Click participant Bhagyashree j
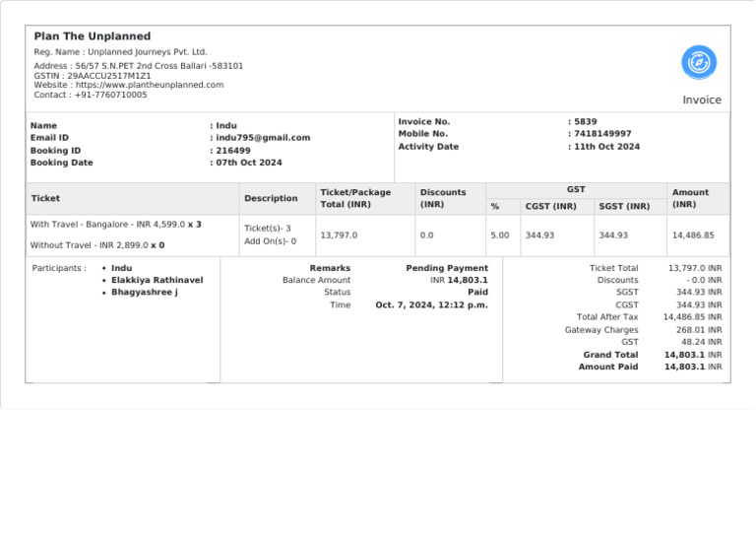Image resolution: width=756 pixels, height=535 pixels. click(x=144, y=293)
